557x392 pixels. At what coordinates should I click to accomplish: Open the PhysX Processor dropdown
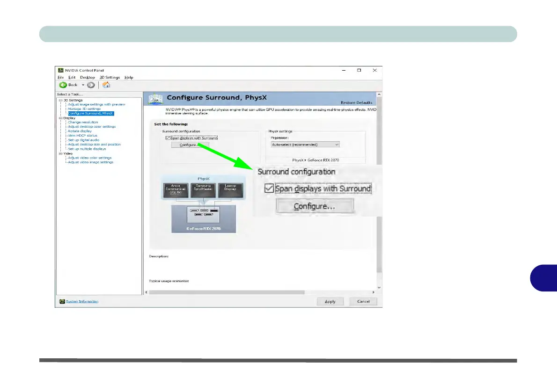tap(305, 145)
